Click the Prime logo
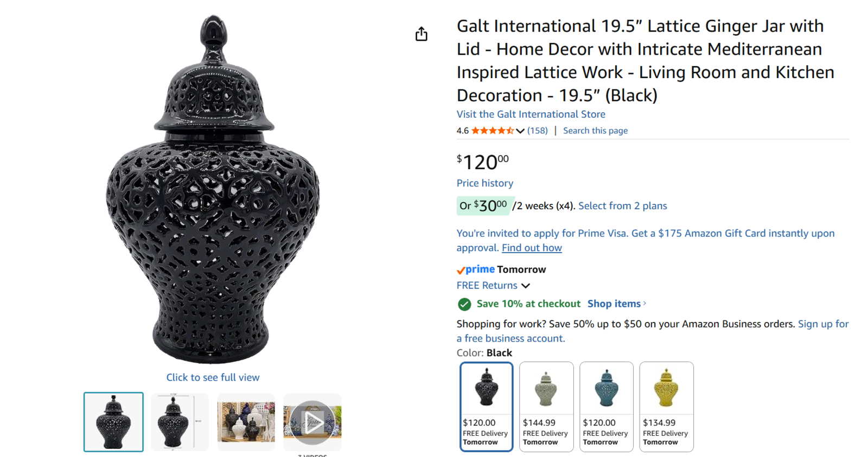Screen dimensions: 868x457 [476, 269]
